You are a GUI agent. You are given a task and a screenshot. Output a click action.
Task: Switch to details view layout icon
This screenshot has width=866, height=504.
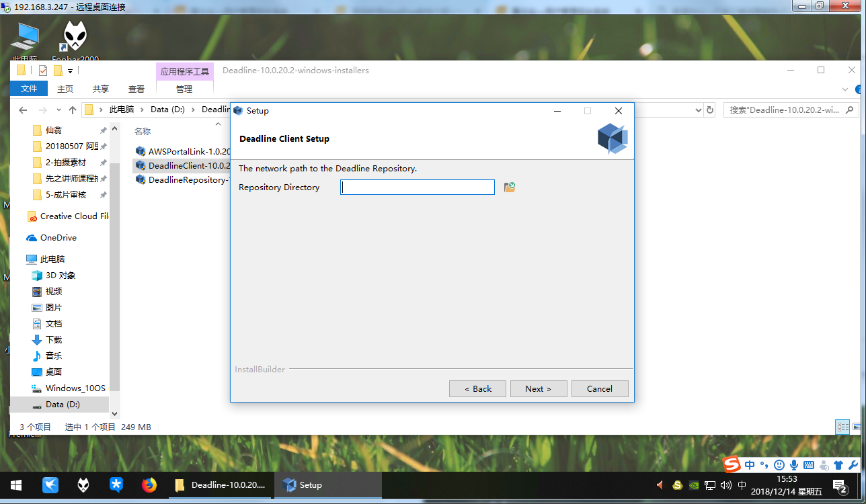(x=842, y=427)
